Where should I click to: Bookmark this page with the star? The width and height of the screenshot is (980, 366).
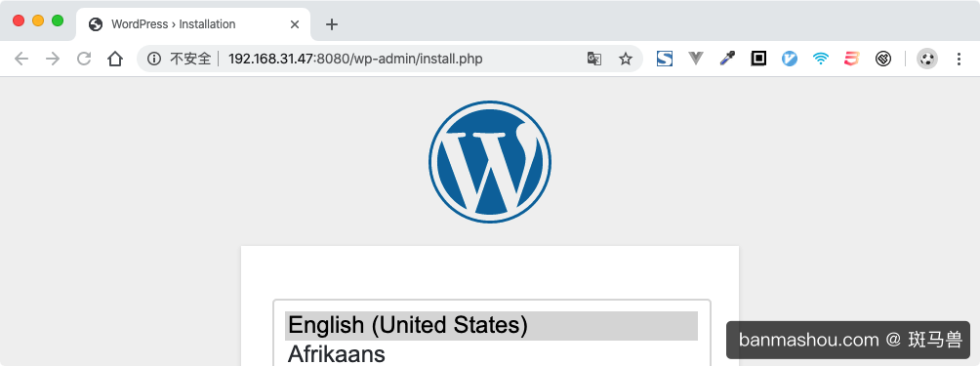tap(625, 59)
